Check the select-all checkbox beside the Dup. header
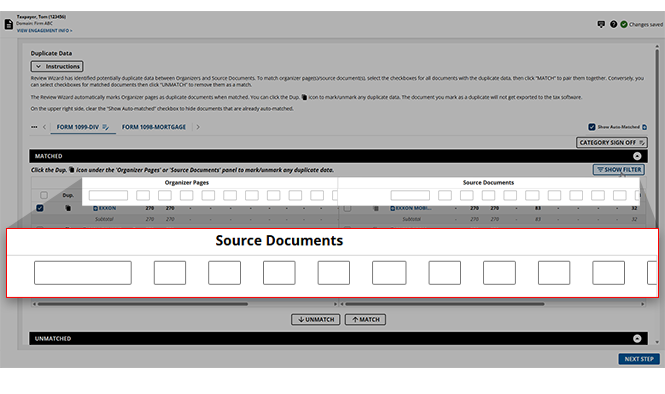Screen dimensions: 665x394 pyautogui.click(x=44, y=195)
